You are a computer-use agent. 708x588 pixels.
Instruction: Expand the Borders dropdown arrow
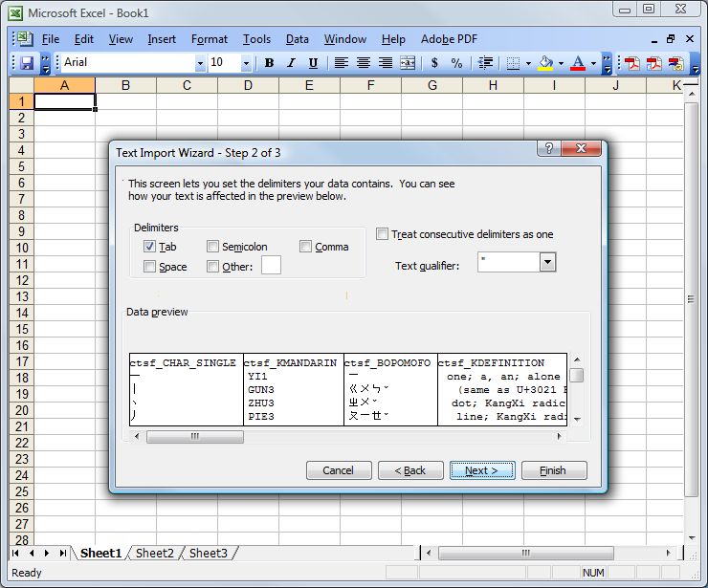coord(528,63)
